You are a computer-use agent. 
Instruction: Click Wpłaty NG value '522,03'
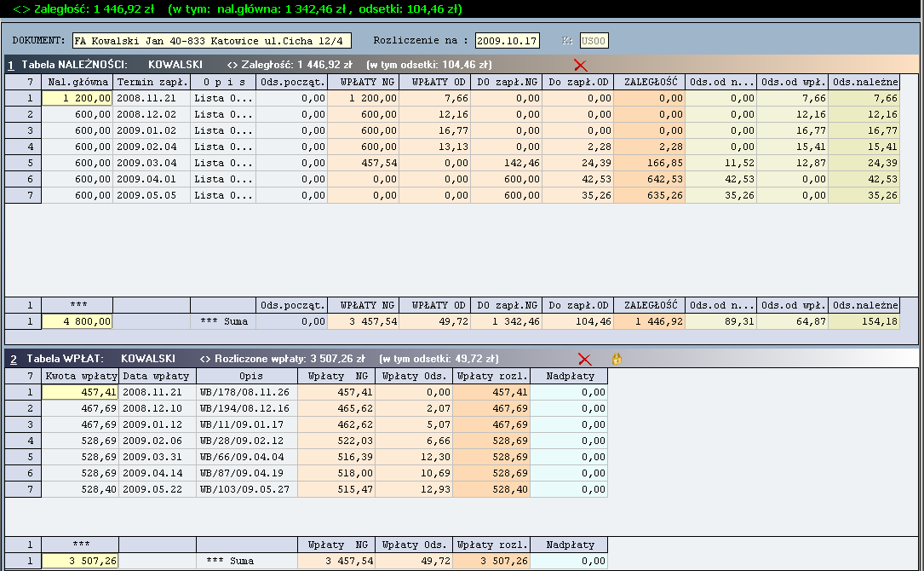336,441
